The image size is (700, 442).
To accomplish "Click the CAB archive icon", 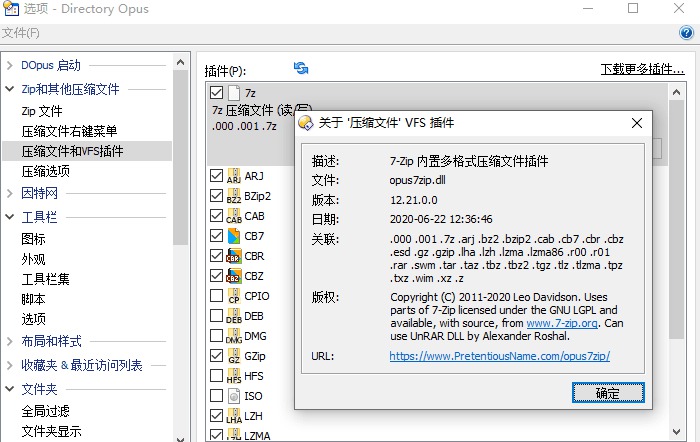I will click(234, 216).
